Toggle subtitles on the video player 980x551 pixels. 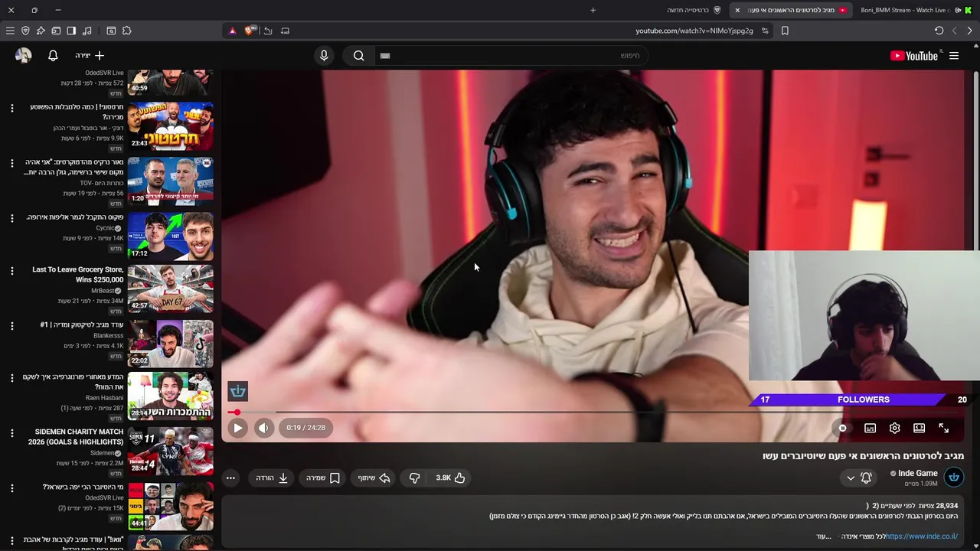(x=870, y=429)
